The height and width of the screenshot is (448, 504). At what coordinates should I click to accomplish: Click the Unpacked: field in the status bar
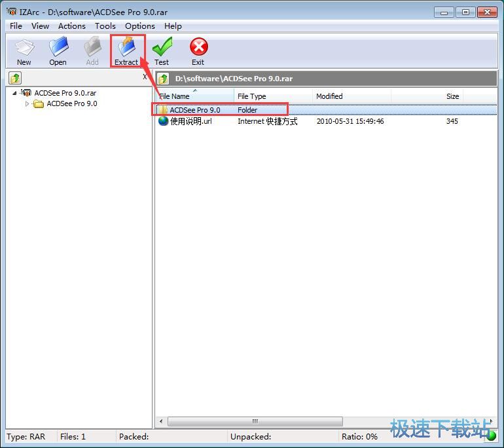(x=283, y=436)
